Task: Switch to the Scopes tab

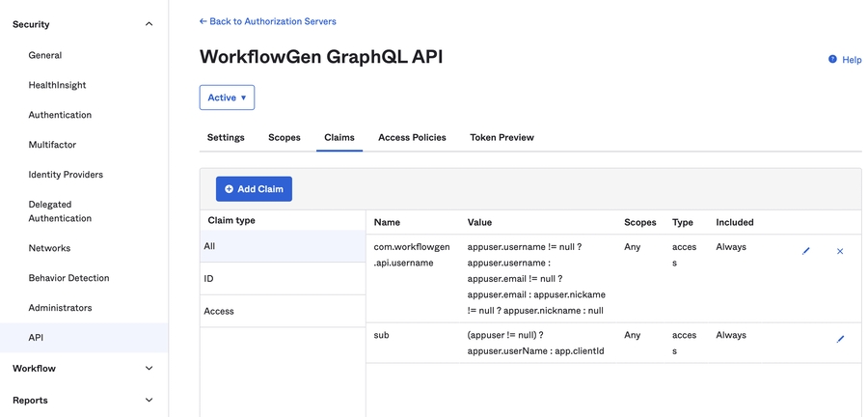Action: tap(285, 137)
